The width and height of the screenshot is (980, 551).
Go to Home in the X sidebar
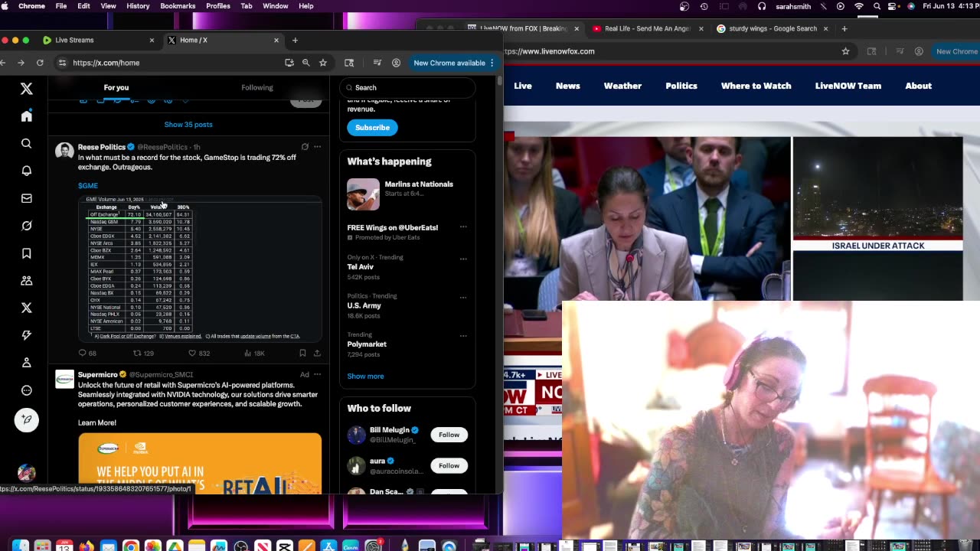[26, 116]
